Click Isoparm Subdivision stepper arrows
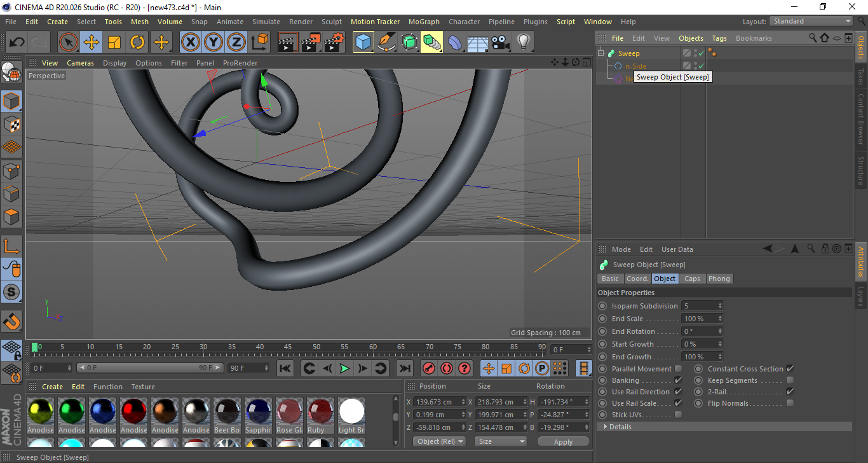The width and height of the screenshot is (868, 463). tap(720, 306)
